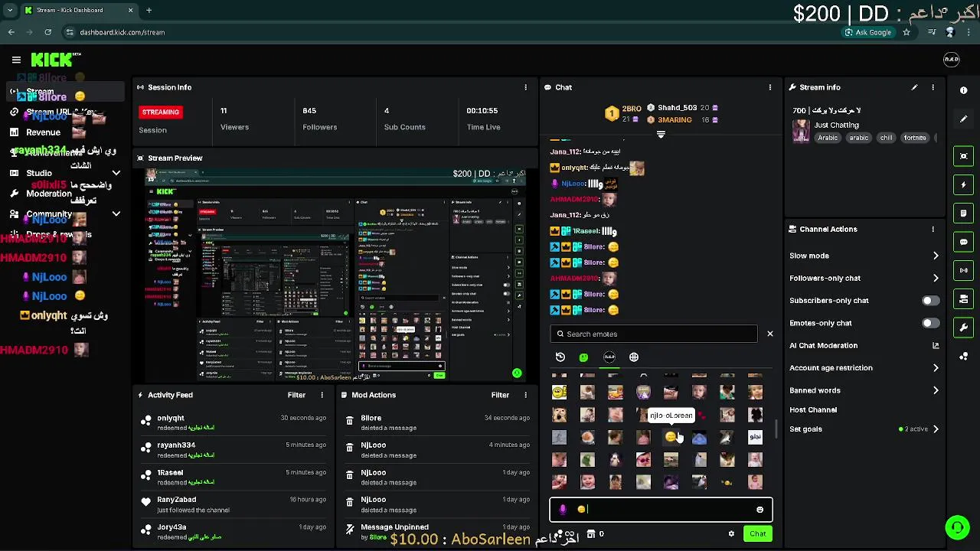The image size is (980, 551).
Task: Toggle lightning bolt widget in right rail
Action: pos(963,184)
